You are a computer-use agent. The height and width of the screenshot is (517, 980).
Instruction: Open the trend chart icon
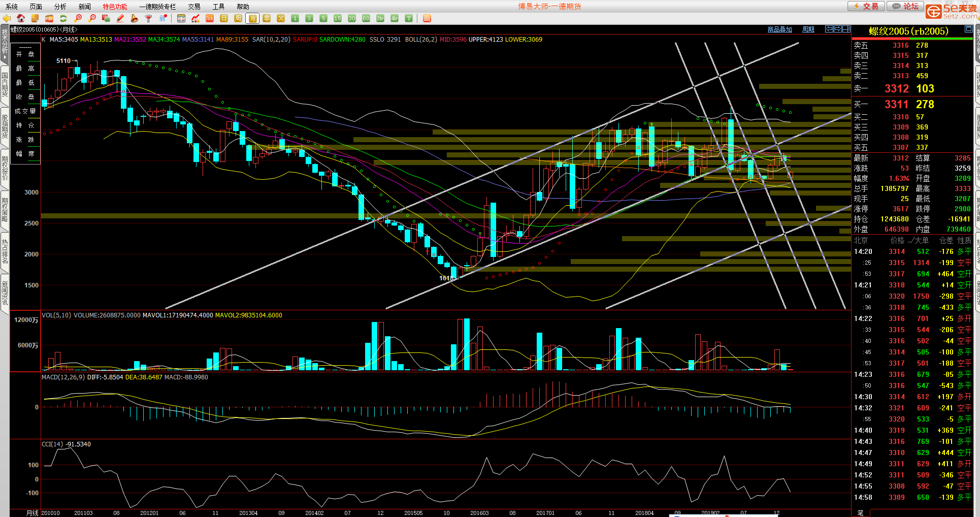[x=195, y=18]
